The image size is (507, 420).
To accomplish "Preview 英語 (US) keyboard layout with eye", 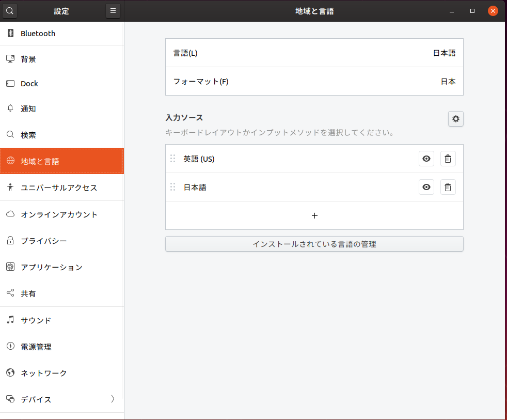I will (426, 159).
